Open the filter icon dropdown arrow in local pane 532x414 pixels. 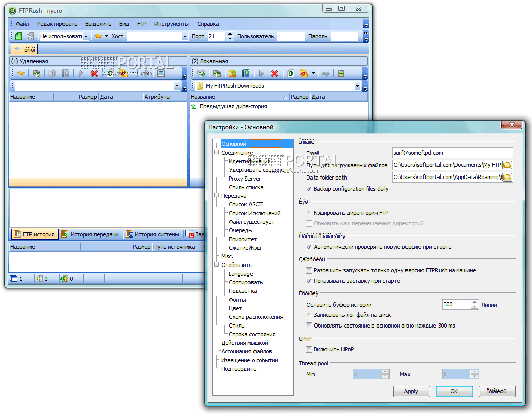313,73
